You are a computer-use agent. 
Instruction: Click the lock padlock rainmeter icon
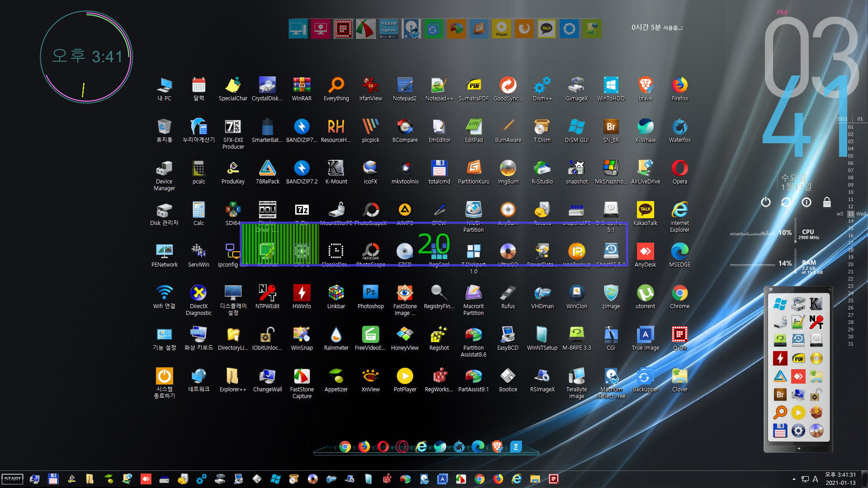(x=827, y=202)
